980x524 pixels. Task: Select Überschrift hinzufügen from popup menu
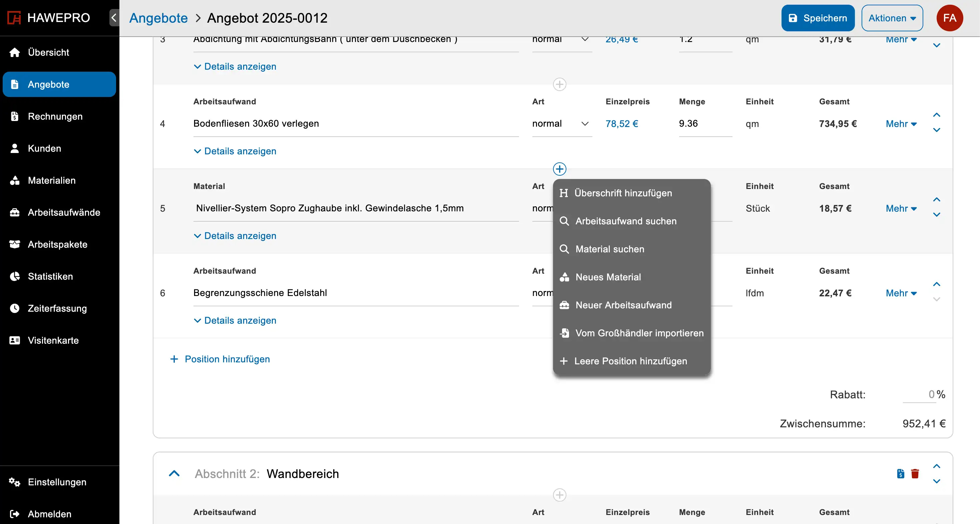click(x=631, y=193)
